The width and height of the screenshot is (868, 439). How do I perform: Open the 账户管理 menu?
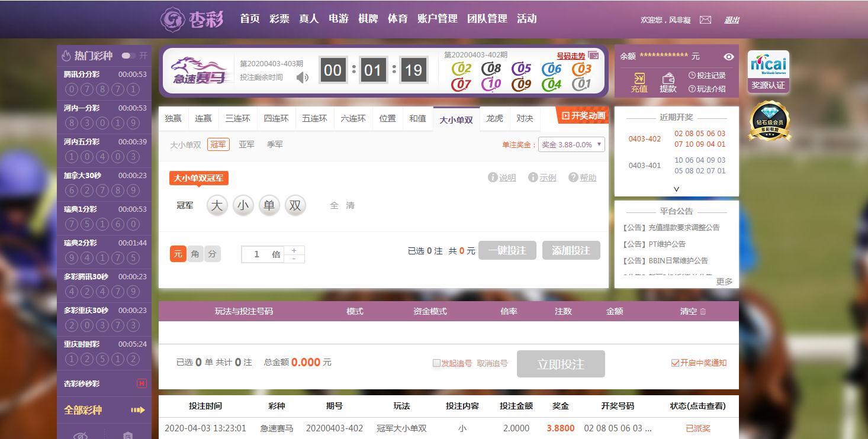[x=437, y=19]
